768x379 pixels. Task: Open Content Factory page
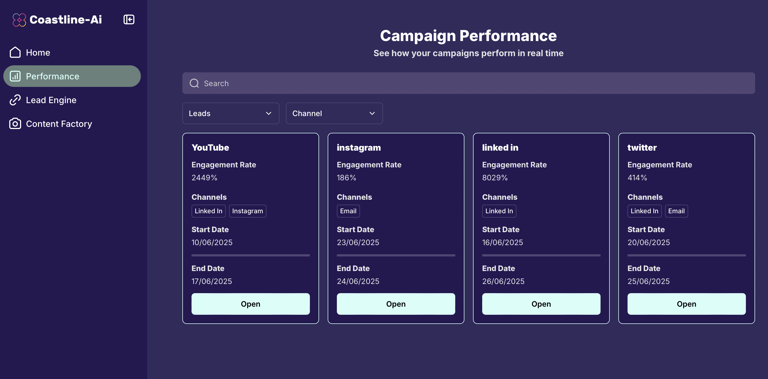(72, 124)
